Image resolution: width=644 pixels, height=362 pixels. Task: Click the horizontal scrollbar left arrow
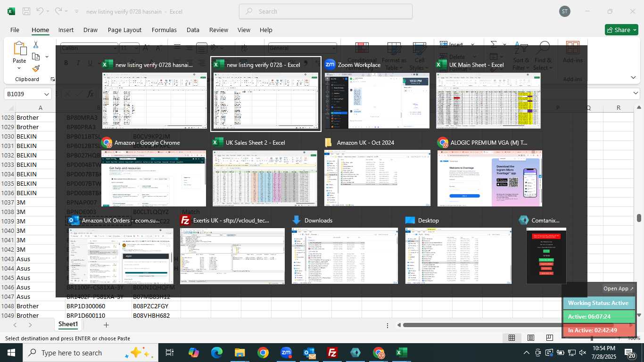[399, 325]
